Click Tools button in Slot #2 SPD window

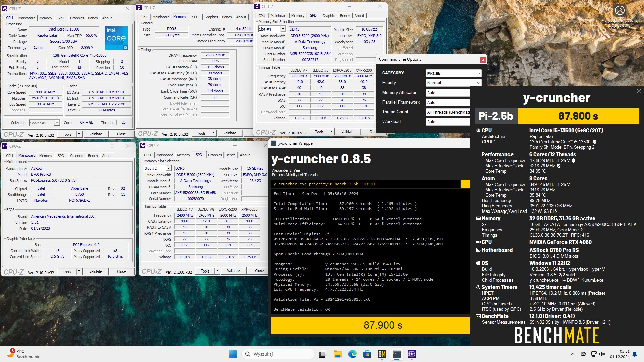(x=205, y=271)
